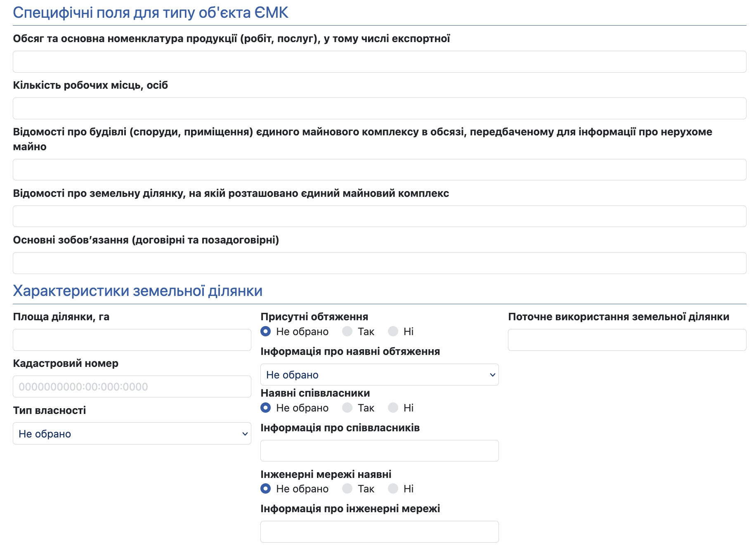Choose 'Не обрано' under Присутні обтяження

pyautogui.click(x=266, y=331)
